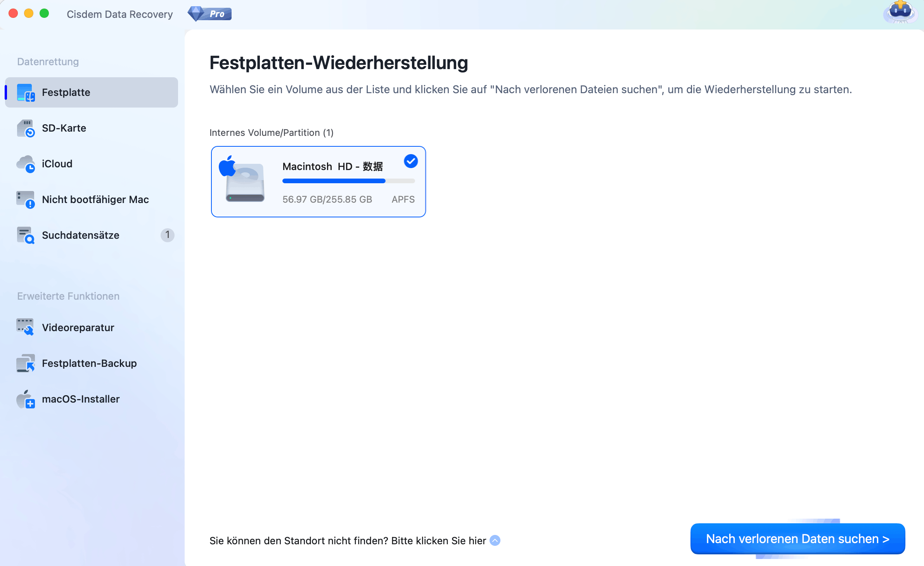Select Festplatten-Backup in sidebar

click(89, 363)
